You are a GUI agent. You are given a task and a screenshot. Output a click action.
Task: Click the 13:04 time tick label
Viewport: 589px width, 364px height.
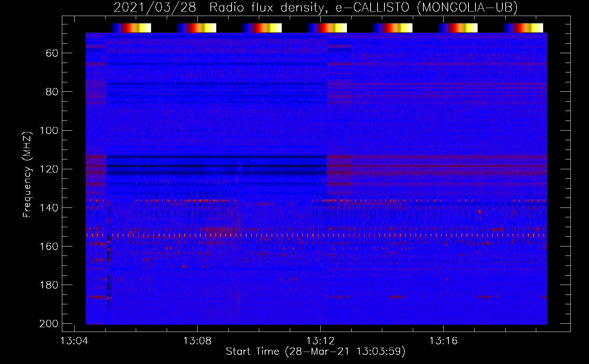pyautogui.click(x=74, y=341)
